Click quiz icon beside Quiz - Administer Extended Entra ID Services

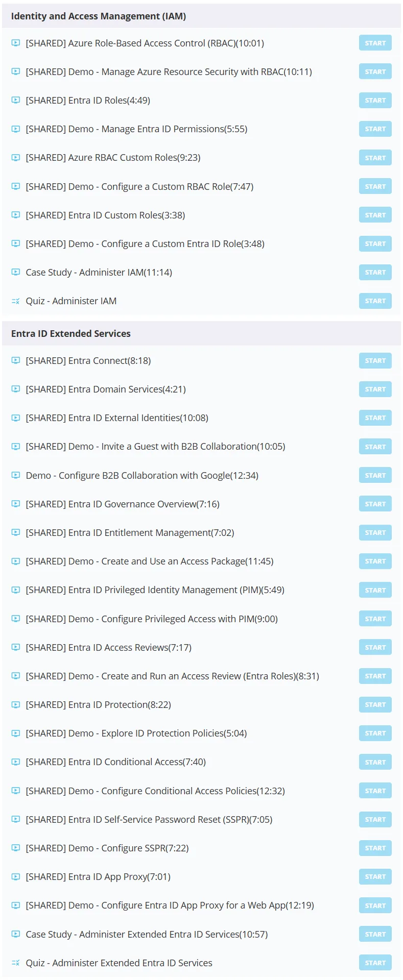[x=15, y=963]
